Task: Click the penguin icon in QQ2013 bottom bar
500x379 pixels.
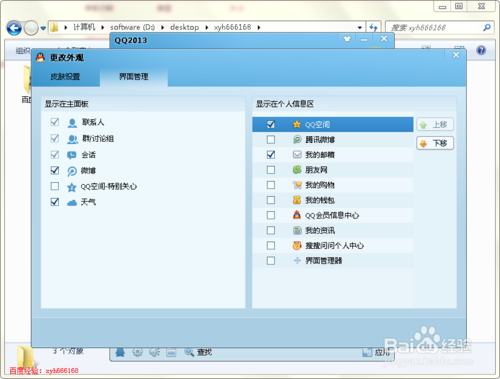Action: (x=120, y=352)
